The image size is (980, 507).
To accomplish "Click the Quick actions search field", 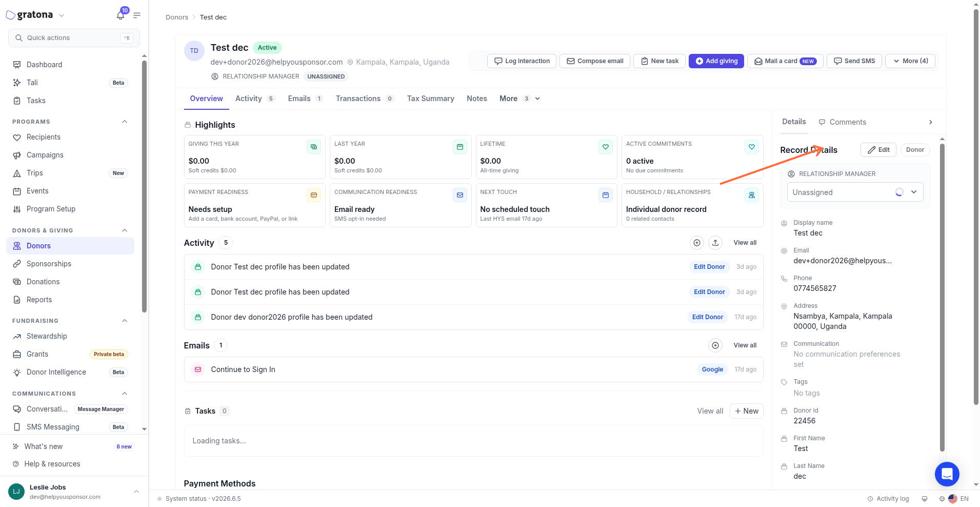I will tap(74, 38).
